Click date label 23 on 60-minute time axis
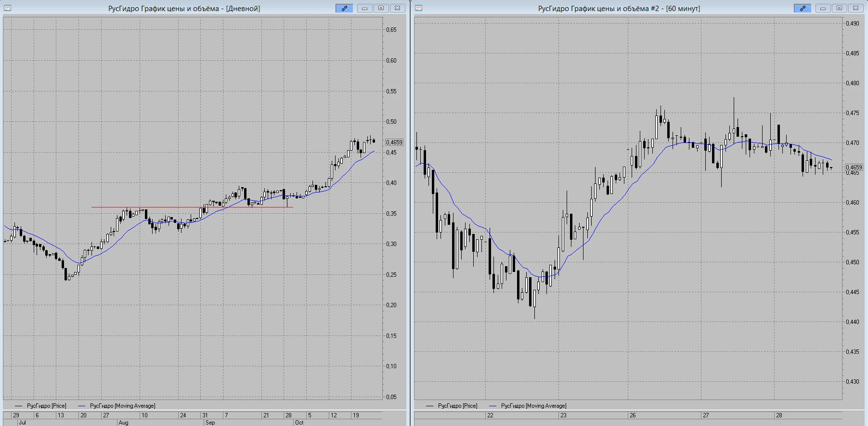The width and height of the screenshot is (868, 426). pos(563,415)
